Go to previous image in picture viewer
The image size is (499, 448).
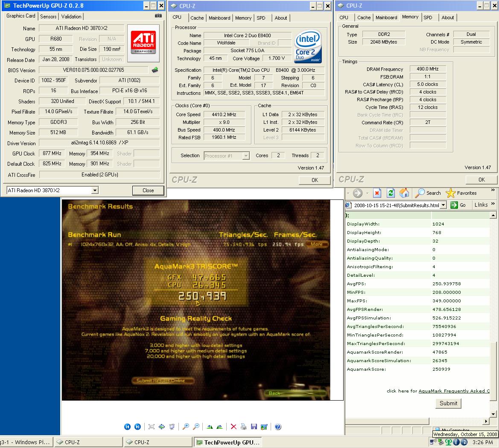127,427
